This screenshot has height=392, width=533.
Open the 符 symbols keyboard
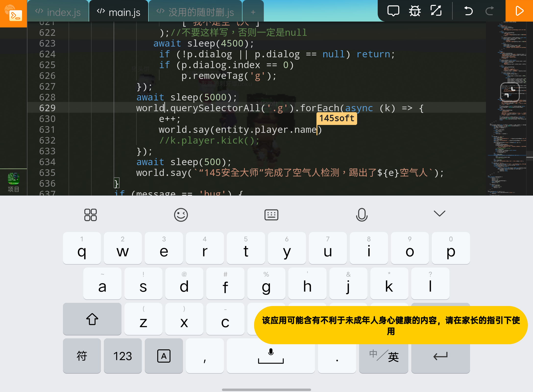tap(82, 356)
